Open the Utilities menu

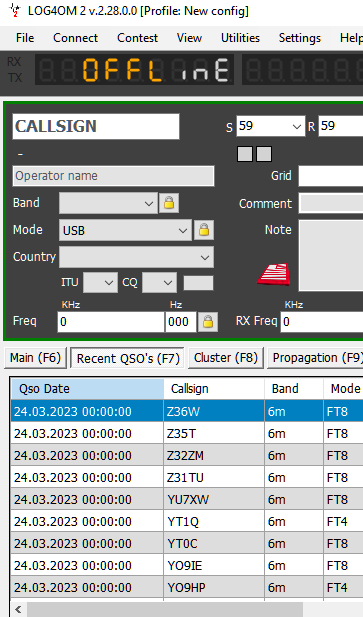point(240,38)
